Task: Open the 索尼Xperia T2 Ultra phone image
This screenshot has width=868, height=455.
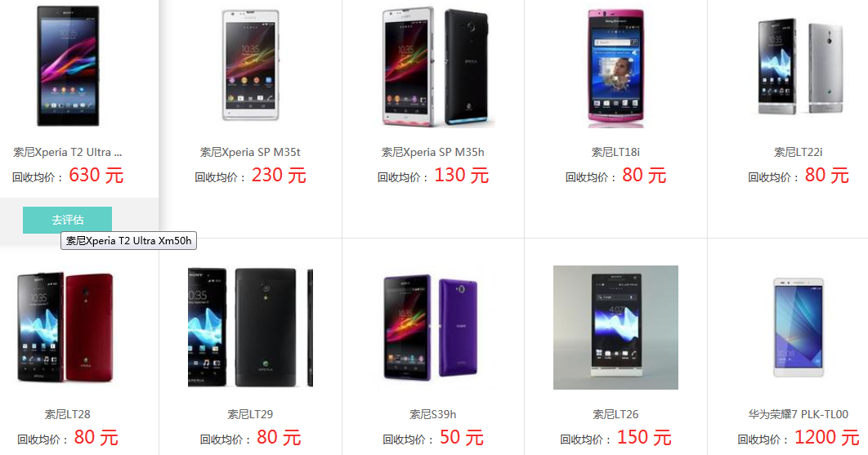Action: 68,66
